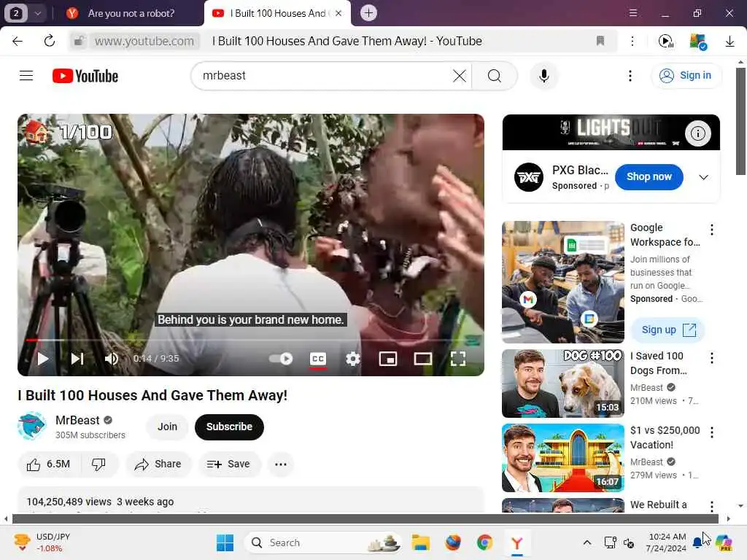Click the Shop now button

coord(649,176)
